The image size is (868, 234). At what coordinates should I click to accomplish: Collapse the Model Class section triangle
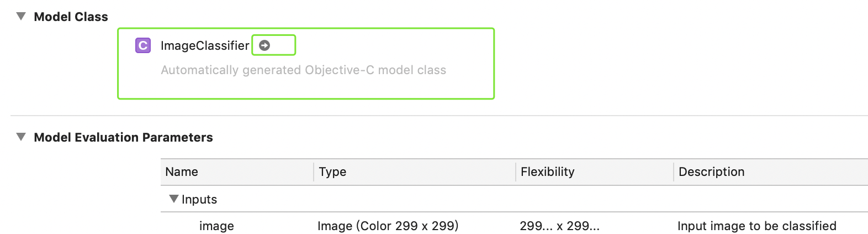[21, 17]
